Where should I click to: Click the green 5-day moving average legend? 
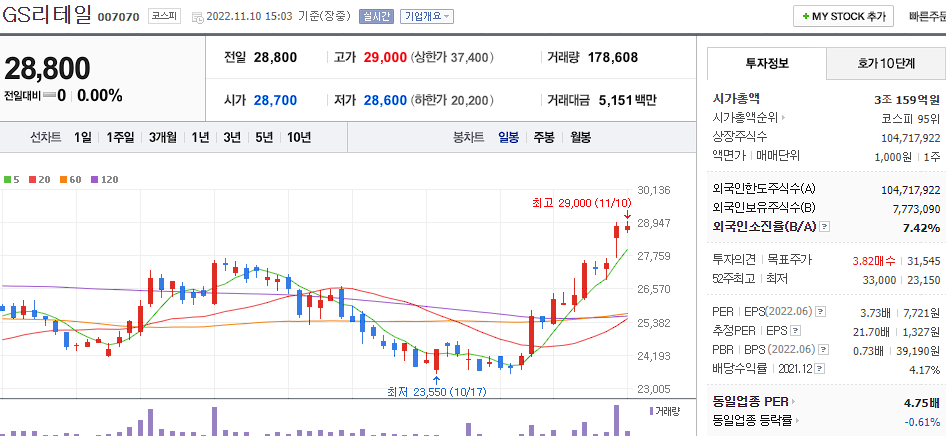pyautogui.click(x=11, y=180)
